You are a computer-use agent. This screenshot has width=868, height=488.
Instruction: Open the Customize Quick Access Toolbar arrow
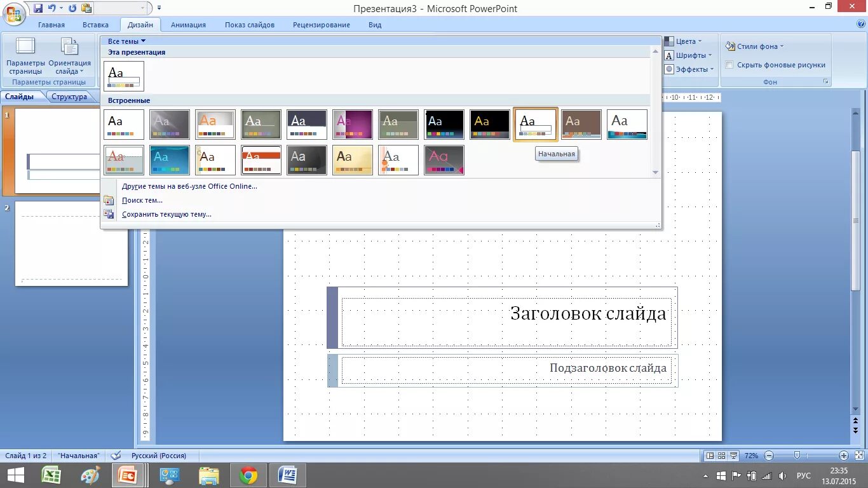coord(159,8)
